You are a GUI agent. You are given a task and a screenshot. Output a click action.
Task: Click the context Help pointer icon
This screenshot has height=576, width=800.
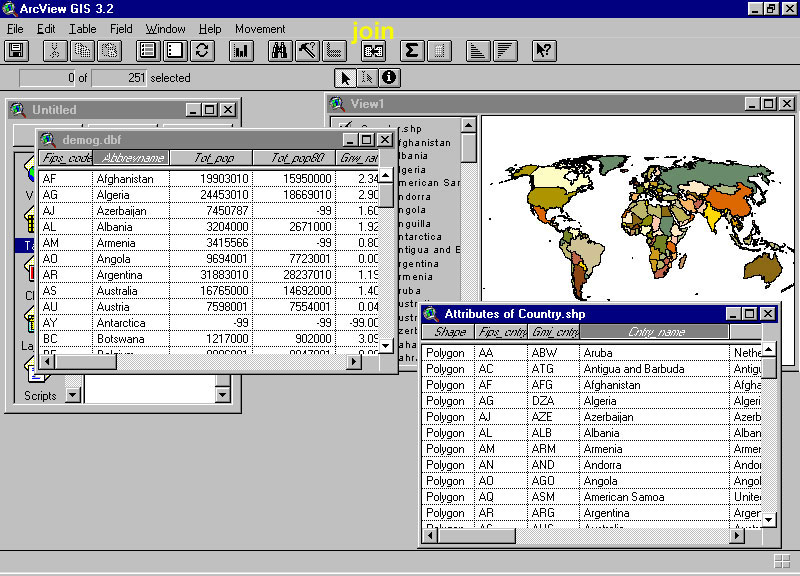click(x=543, y=50)
